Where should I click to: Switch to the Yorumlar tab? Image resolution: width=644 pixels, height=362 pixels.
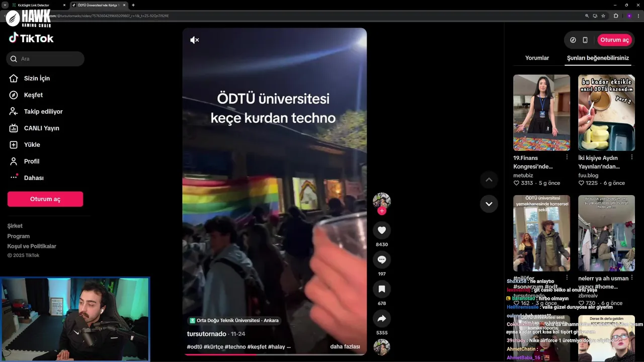pyautogui.click(x=537, y=58)
